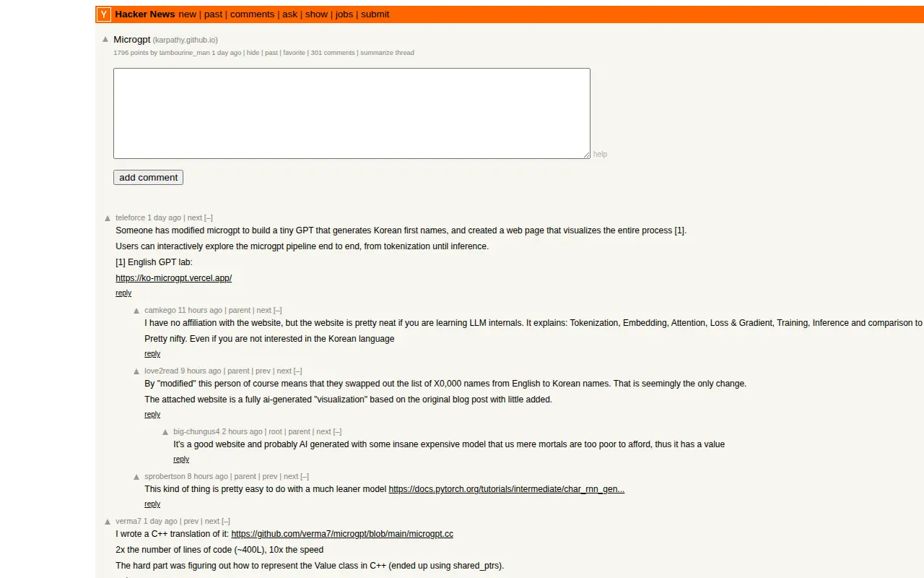Go to parent of sprobertson's comment

(x=245, y=476)
